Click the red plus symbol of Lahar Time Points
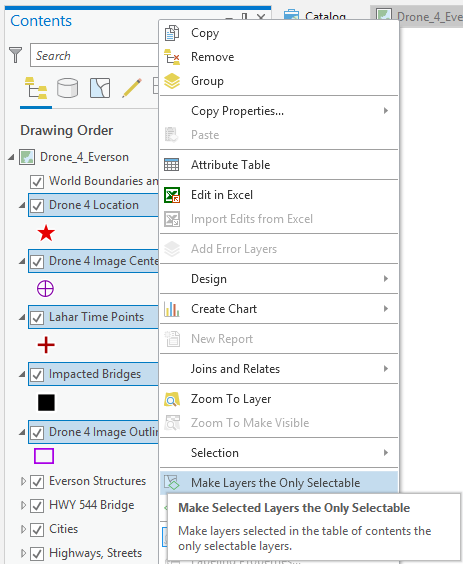Image resolution: width=463 pixels, height=564 pixels. click(x=46, y=345)
